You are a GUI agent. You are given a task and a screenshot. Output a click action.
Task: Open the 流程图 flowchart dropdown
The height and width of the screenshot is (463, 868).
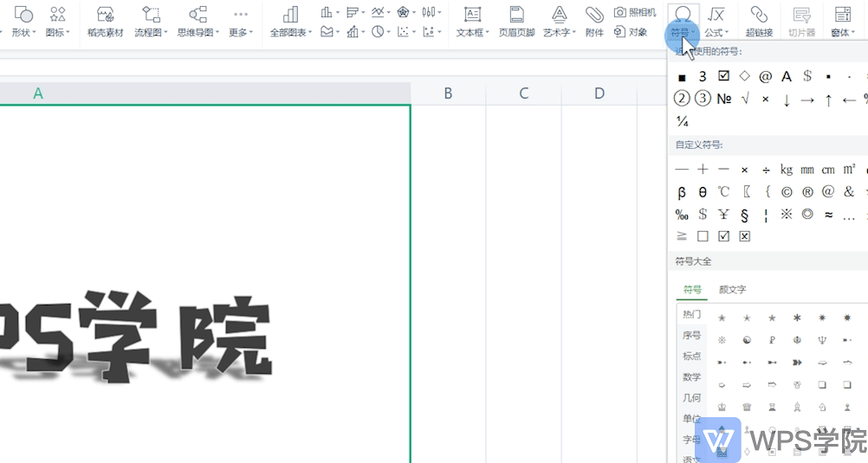coord(151,22)
